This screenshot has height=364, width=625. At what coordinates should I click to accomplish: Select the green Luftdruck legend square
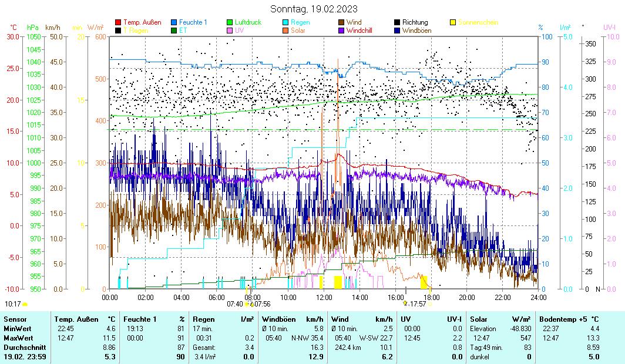tap(230, 22)
